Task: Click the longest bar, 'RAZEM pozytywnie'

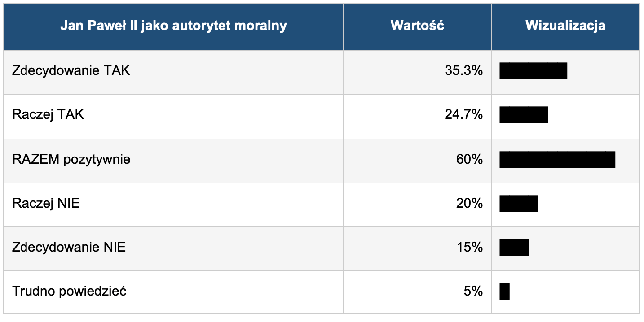Action: (x=557, y=160)
